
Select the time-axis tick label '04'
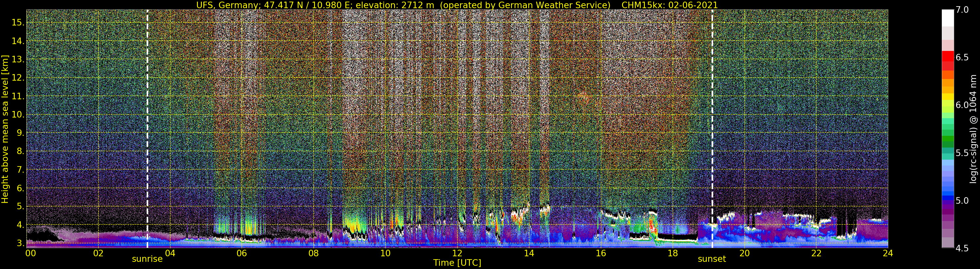click(x=170, y=253)
